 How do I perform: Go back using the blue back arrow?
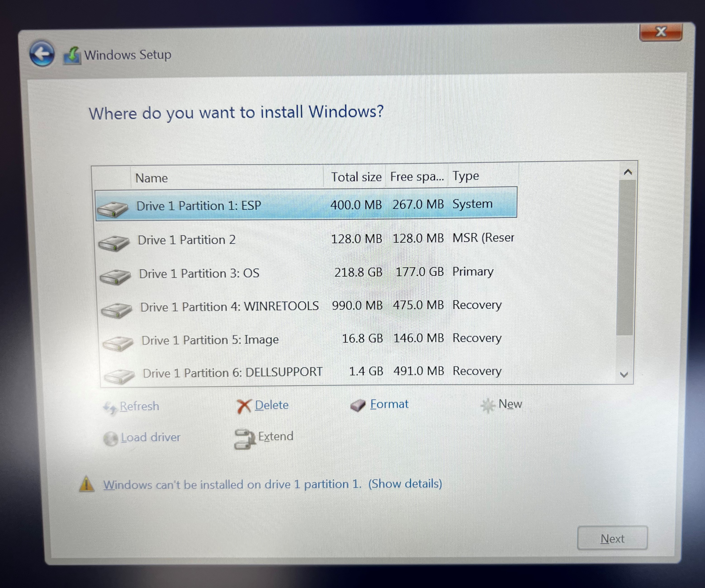(x=42, y=54)
